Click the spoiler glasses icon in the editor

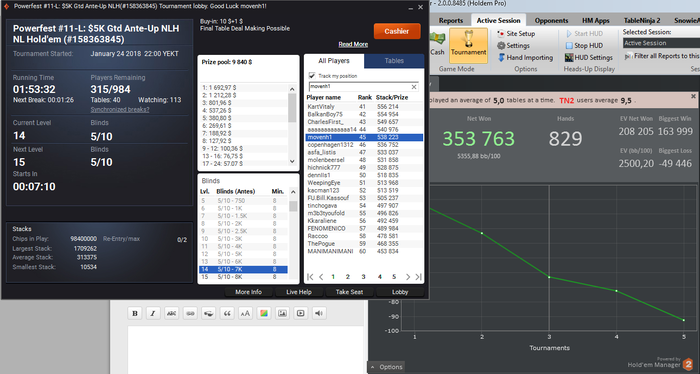click(208, 313)
